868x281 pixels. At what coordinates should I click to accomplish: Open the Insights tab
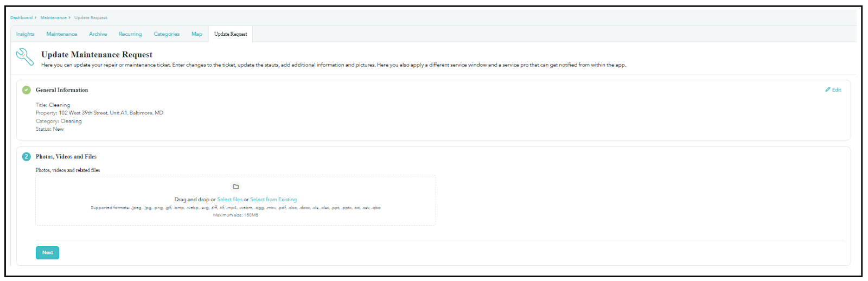(x=25, y=34)
